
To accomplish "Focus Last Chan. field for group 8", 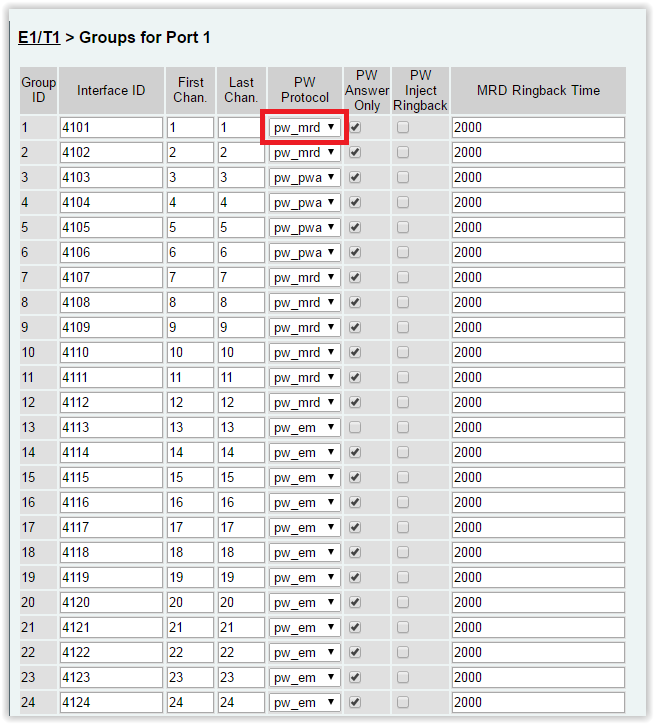I will [x=241, y=302].
